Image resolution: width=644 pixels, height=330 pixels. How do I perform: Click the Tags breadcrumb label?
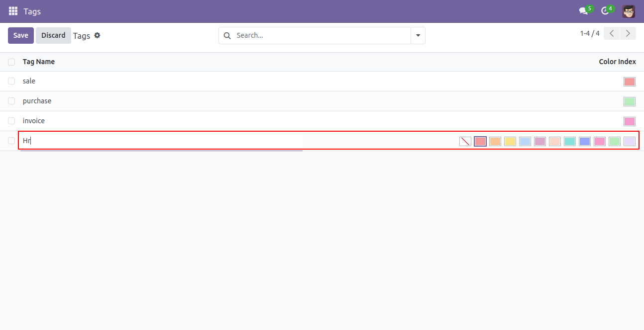(82, 36)
